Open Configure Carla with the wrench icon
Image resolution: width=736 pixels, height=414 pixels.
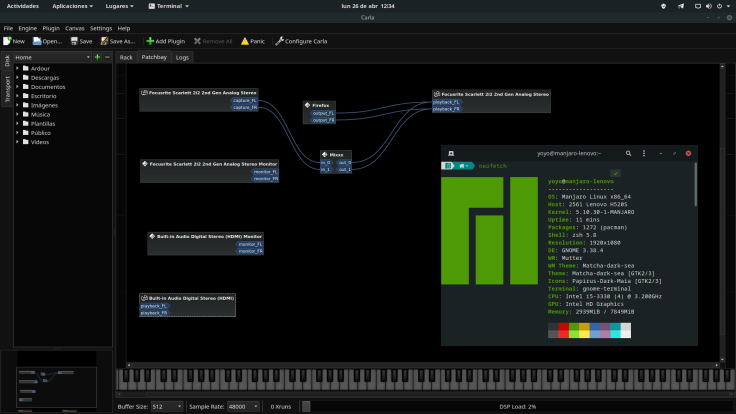(280, 41)
